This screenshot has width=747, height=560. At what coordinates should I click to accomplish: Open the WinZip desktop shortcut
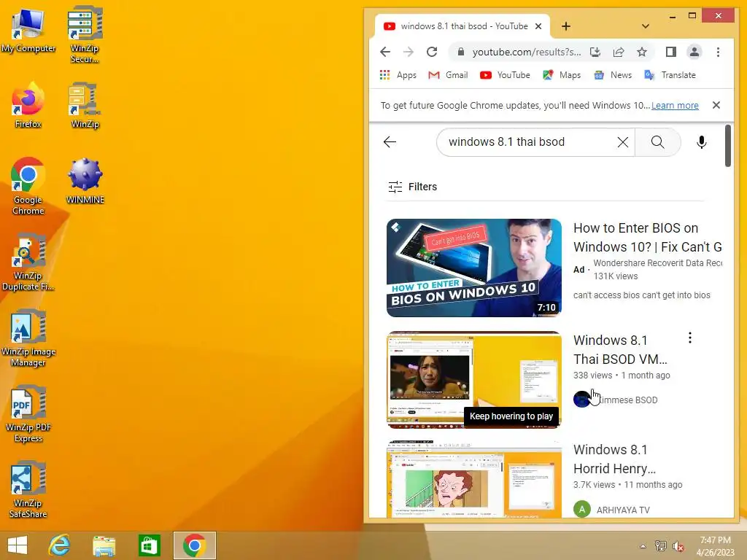click(x=85, y=106)
